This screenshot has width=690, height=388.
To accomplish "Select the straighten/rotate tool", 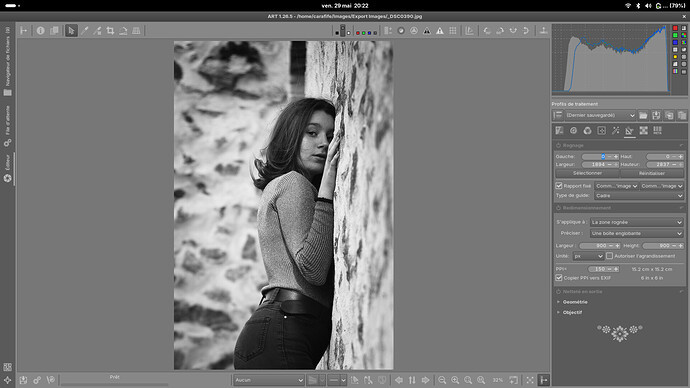I will pyautogui.click(x=123, y=30).
